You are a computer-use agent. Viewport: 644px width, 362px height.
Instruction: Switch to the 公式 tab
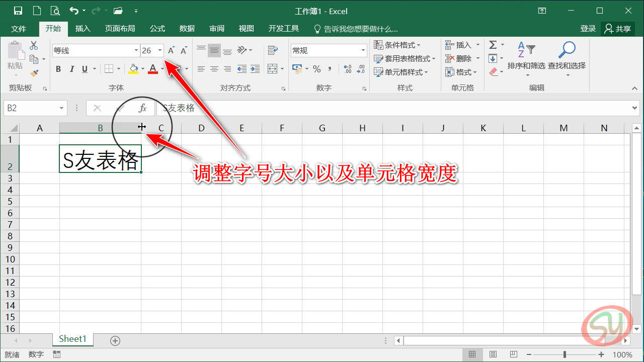pos(157,29)
